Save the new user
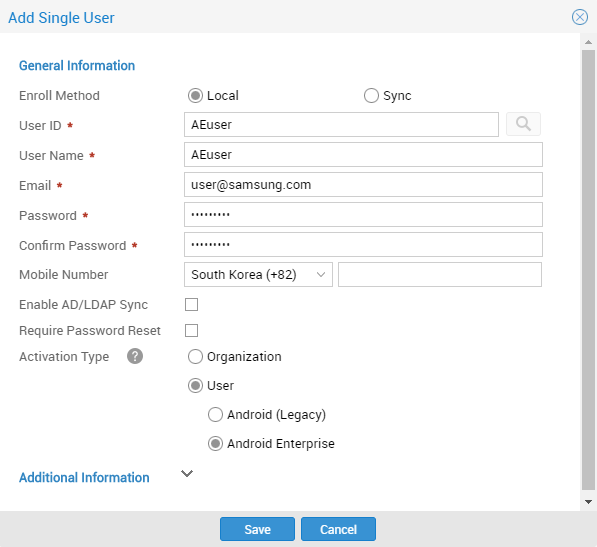 (257, 529)
